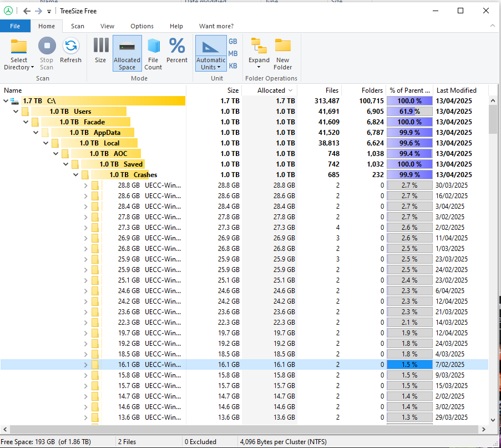The height and width of the screenshot is (448, 501).
Task: Click the 313,487 files count cell
Action: click(327, 101)
